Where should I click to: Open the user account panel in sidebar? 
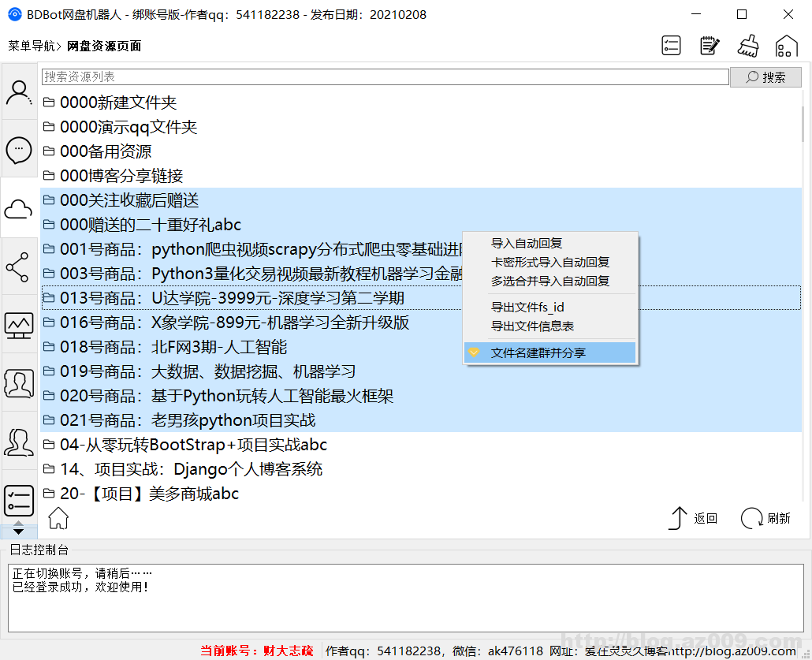click(x=19, y=93)
